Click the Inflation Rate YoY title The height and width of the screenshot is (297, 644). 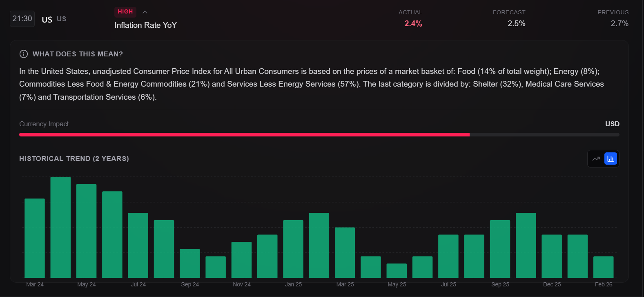145,25
